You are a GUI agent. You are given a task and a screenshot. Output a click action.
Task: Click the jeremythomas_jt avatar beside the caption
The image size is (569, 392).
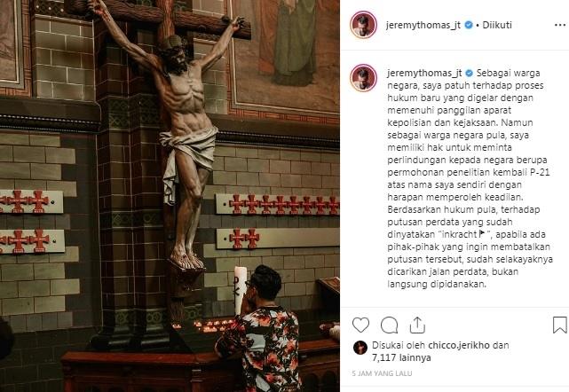pos(363,78)
